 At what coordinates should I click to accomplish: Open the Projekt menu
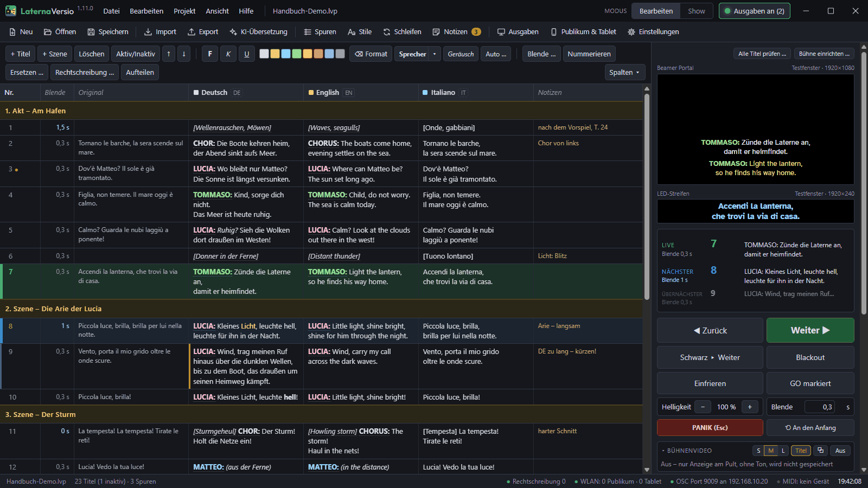point(184,11)
